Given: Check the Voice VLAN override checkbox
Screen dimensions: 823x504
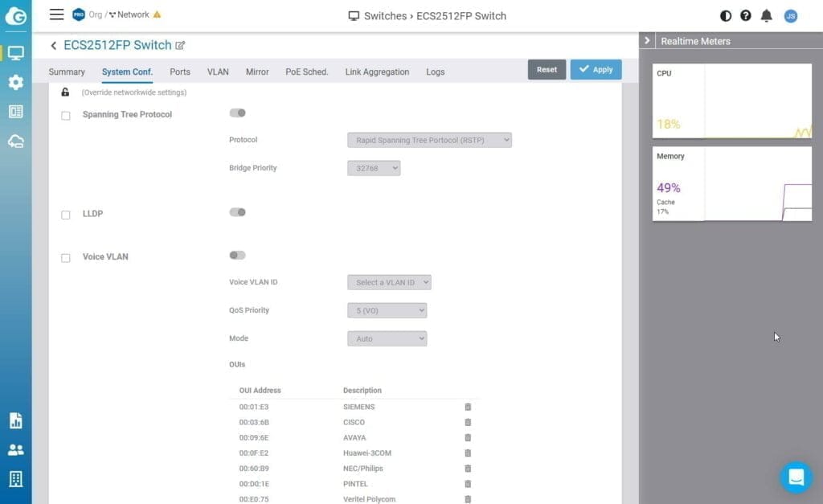Looking at the screenshot, I should tap(66, 258).
